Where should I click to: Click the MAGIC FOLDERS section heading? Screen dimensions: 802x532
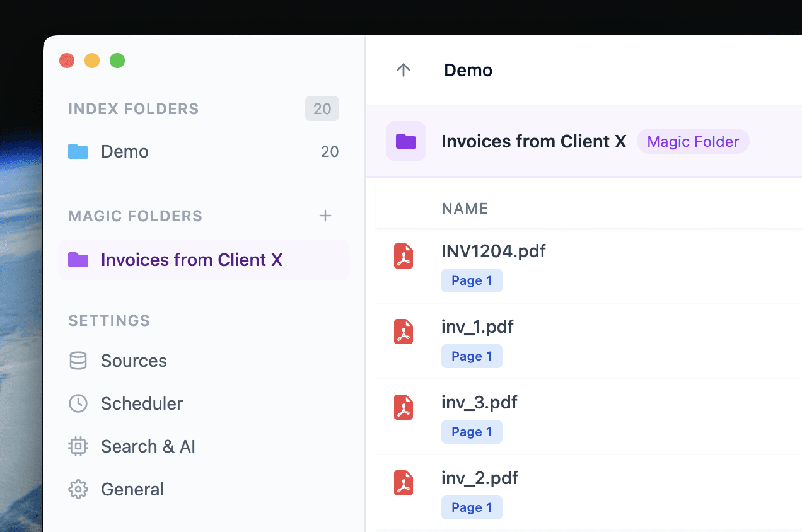[136, 216]
